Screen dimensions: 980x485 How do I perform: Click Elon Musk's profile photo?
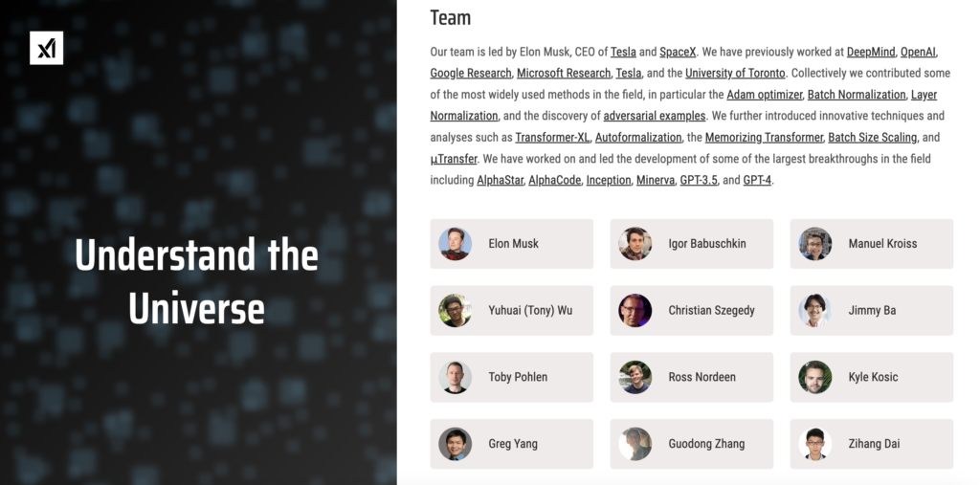tap(455, 244)
